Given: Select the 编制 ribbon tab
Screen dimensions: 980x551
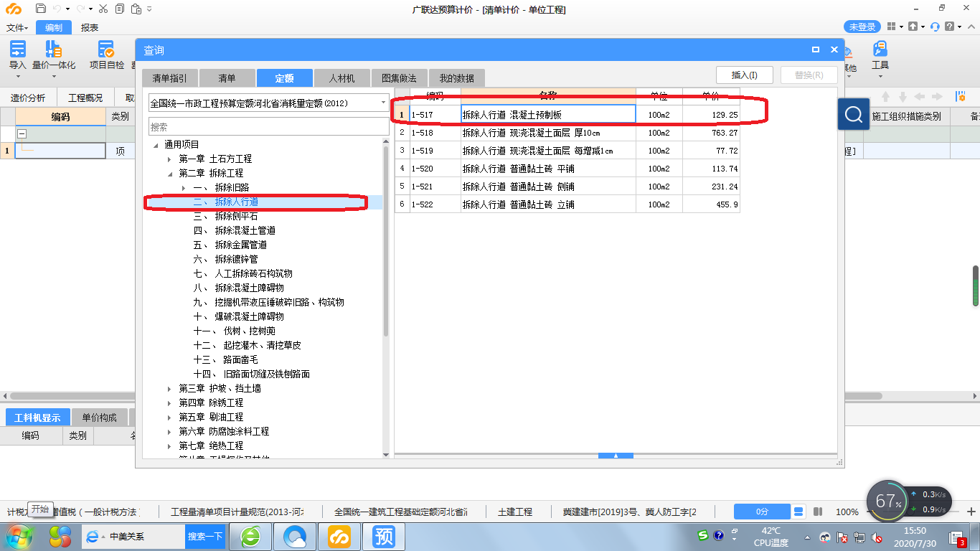Looking at the screenshot, I should (54, 27).
